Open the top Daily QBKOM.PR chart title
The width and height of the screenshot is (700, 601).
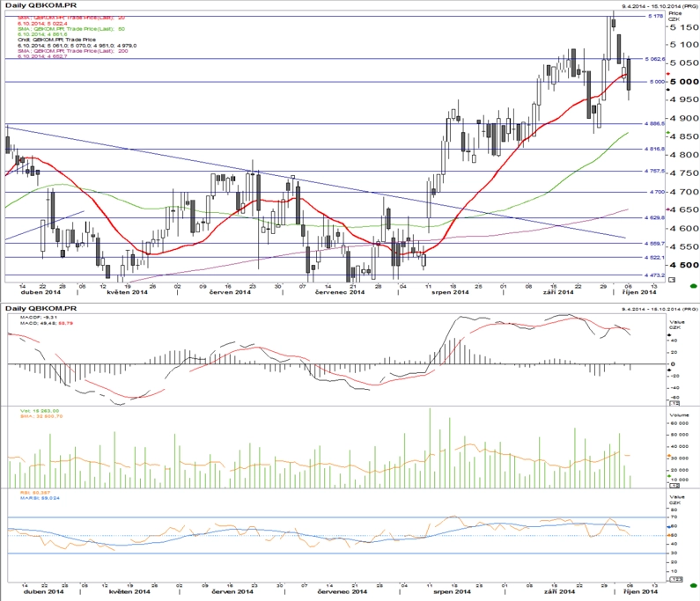(x=41, y=5)
